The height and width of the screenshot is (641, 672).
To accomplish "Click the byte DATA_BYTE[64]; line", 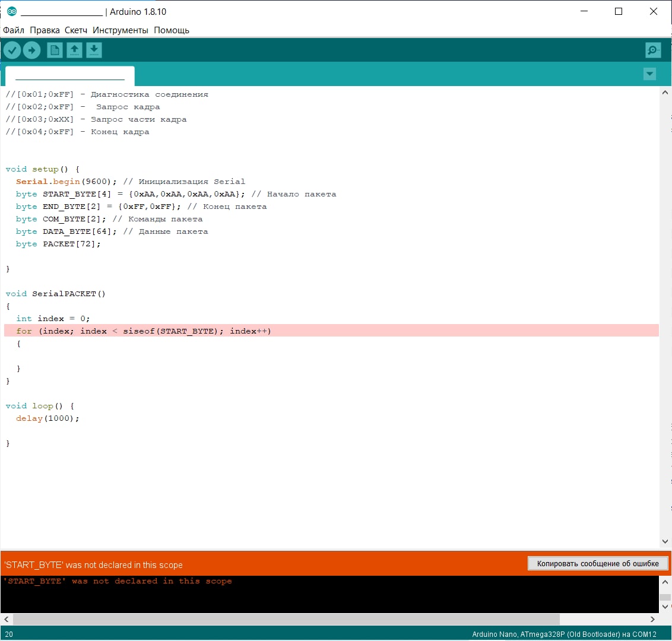I will point(112,231).
